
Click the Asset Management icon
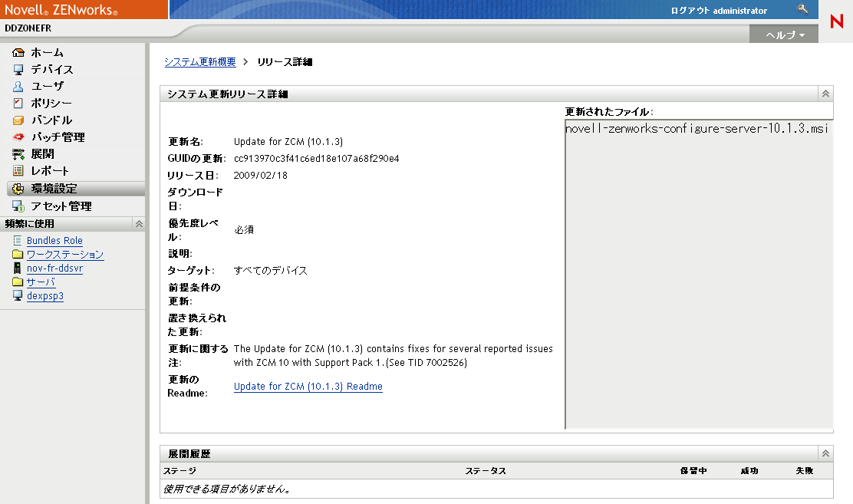coord(18,206)
